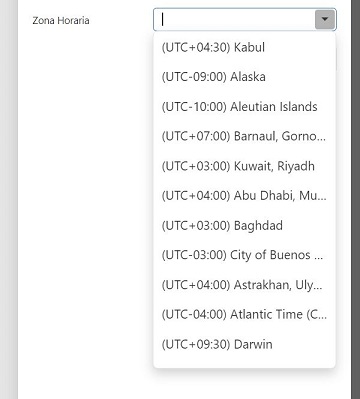Pick Aleutian Islands from the list

244,107
